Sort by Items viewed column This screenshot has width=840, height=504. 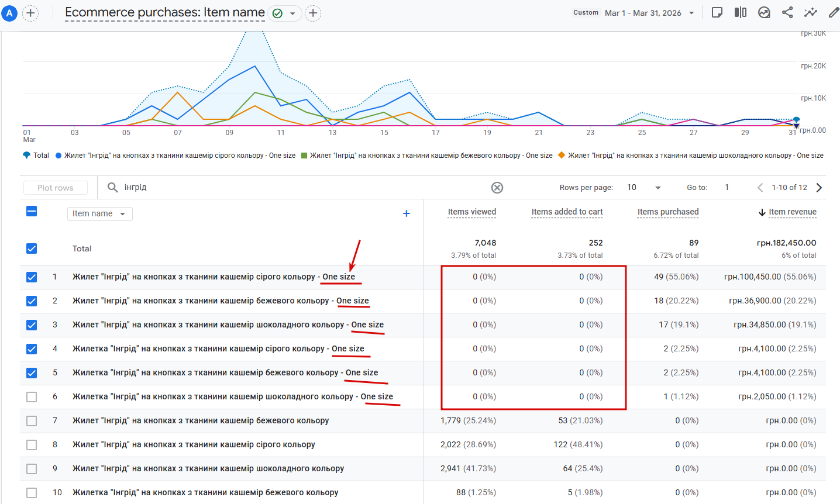472,212
